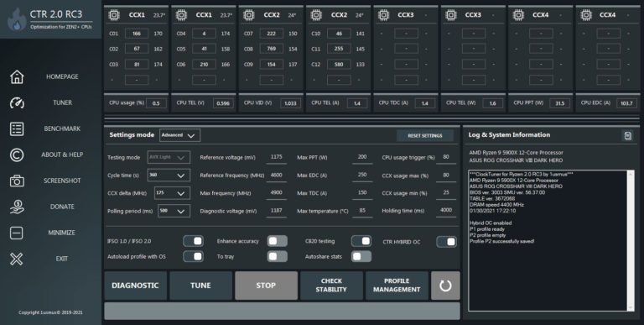Viewport: 644px width, 325px height.
Task: Toggle Autoload profile with OS switch
Action: tap(193, 257)
